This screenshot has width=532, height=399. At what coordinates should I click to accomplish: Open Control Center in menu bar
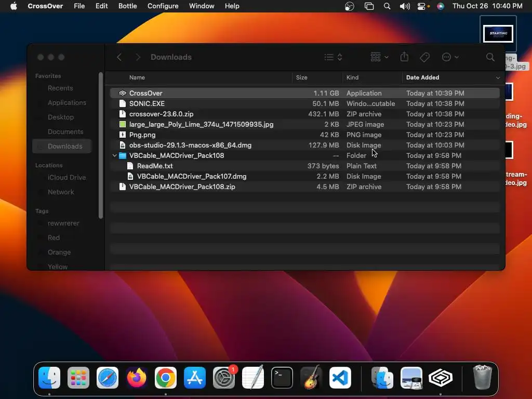click(x=421, y=6)
